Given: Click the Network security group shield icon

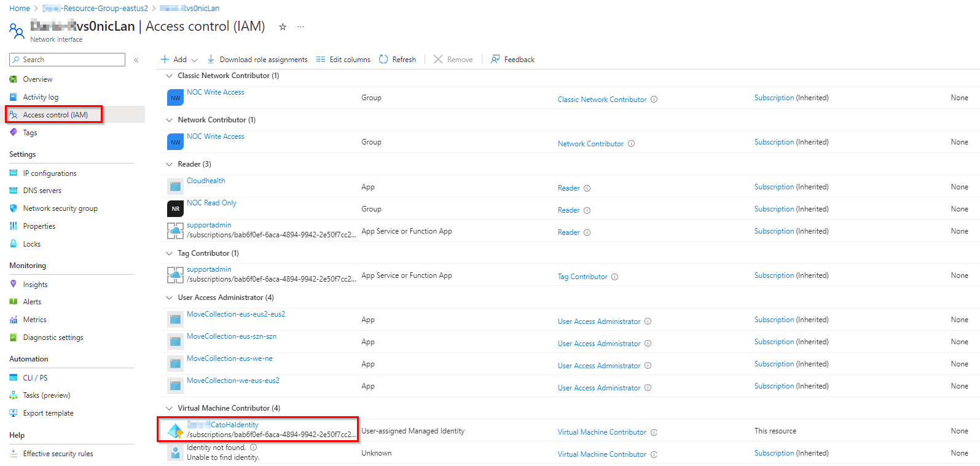Looking at the screenshot, I should point(14,208).
